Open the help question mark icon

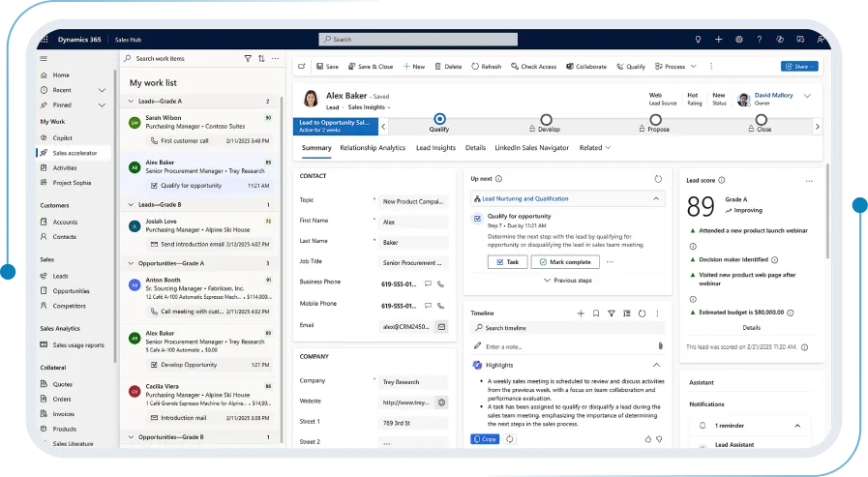[760, 40]
